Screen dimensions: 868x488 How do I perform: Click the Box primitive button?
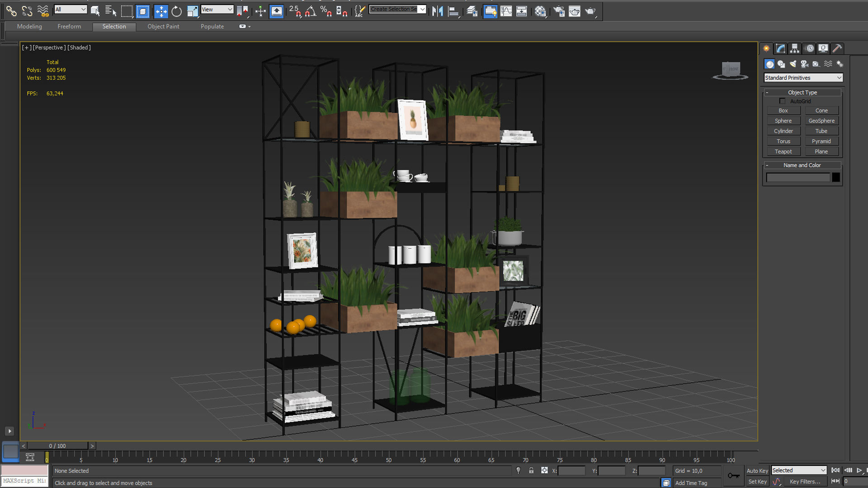pos(783,111)
